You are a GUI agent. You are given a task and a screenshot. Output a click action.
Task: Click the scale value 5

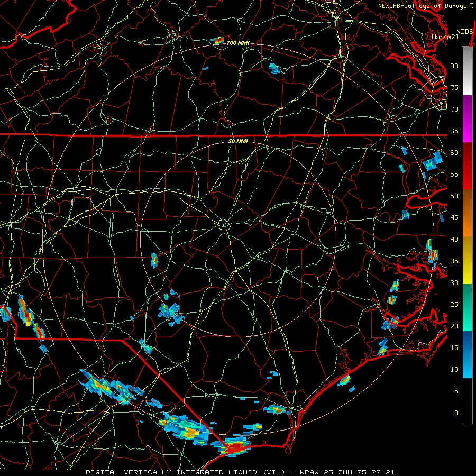pyautogui.click(x=456, y=391)
